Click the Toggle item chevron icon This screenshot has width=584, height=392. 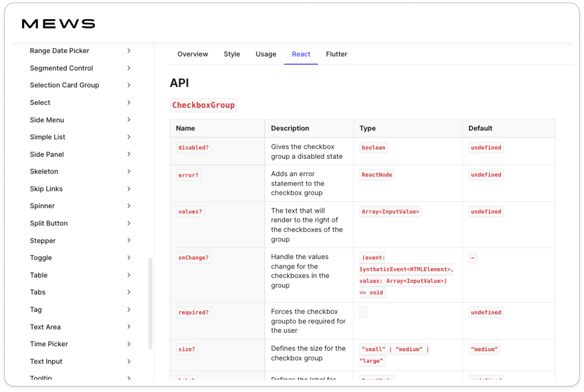pos(129,258)
